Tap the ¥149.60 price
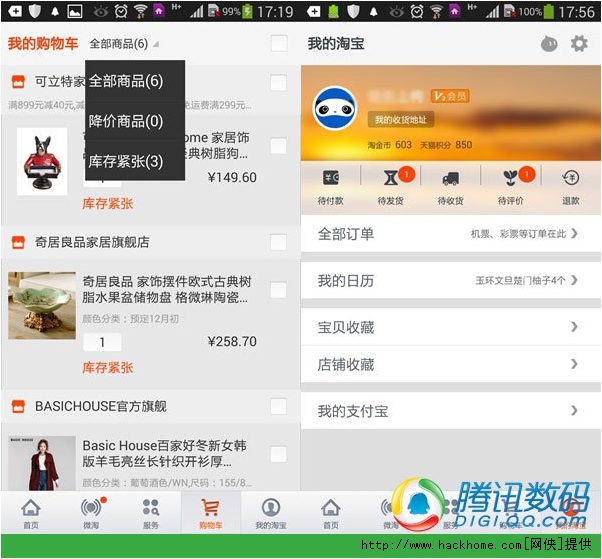Screen dimensions: 602x559 pyautogui.click(x=232, y=177)
